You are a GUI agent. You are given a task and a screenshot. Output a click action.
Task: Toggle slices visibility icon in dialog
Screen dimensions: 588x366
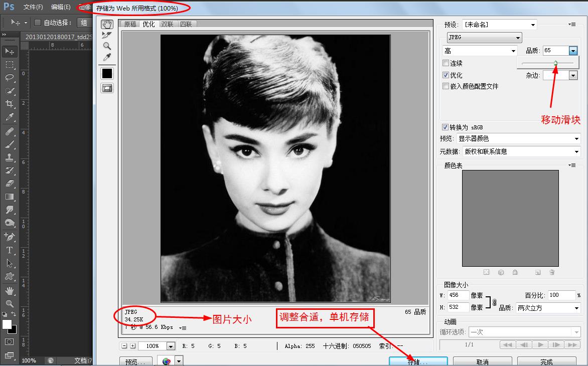[107, 88]
